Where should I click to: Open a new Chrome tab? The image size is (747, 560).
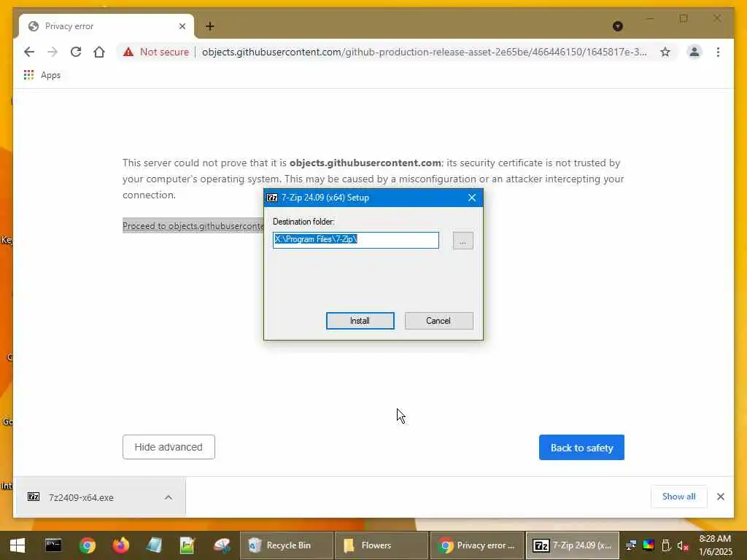tap(209, 26)
